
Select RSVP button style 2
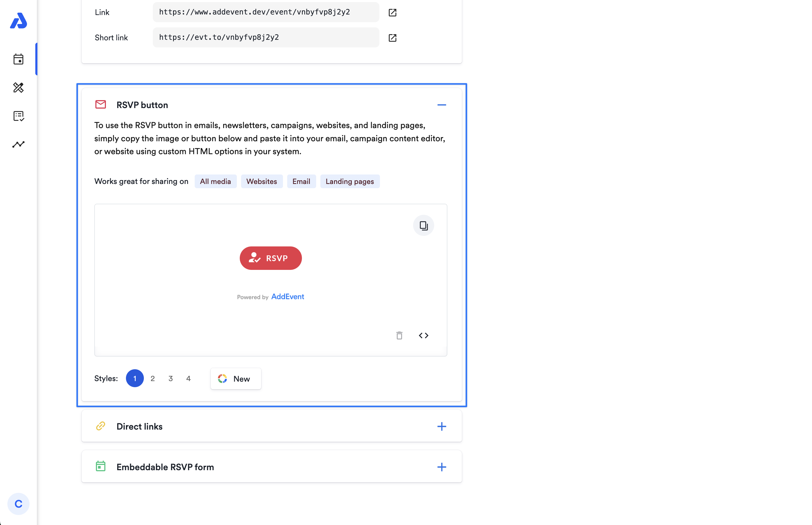click(153, 378)
